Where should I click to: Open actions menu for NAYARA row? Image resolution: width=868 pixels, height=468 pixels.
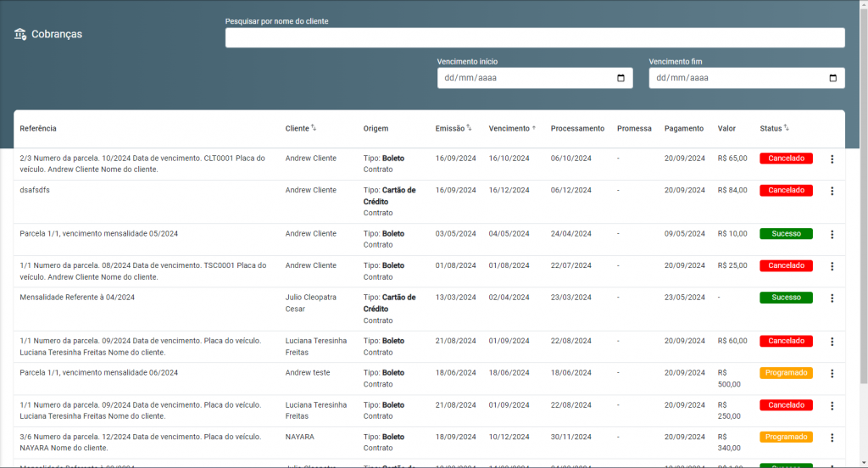[x=832, y=437]
